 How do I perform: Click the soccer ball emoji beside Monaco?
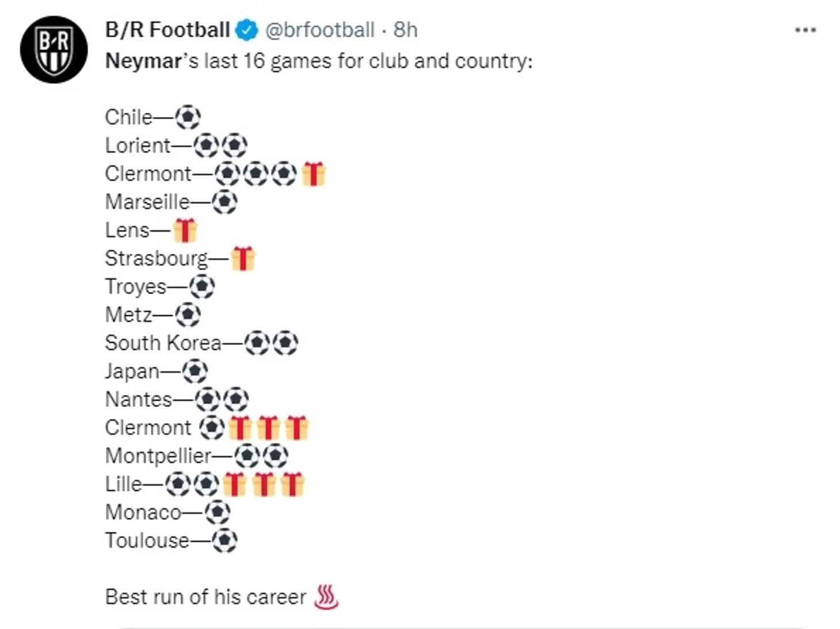click(217, 512)
